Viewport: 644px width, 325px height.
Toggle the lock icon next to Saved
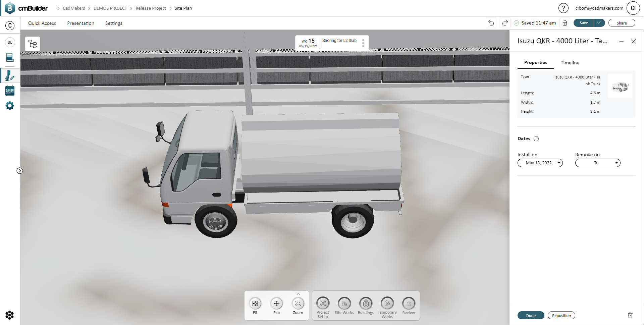(565, 23)
